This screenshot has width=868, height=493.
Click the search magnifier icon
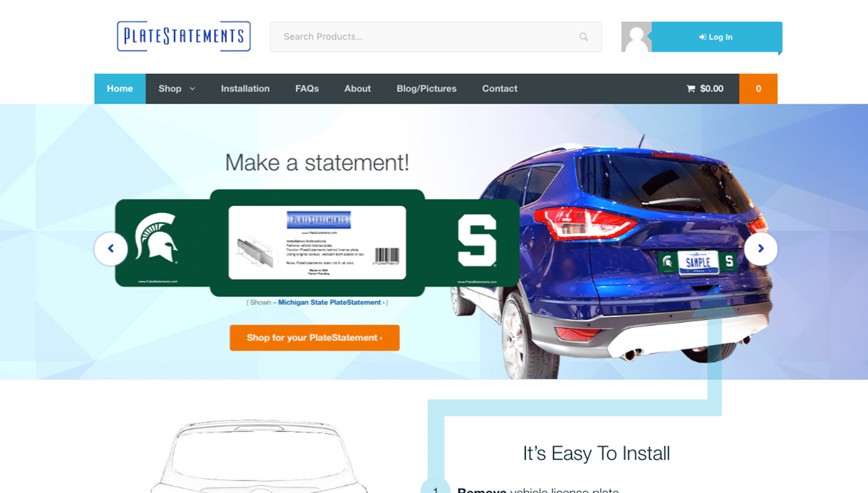[583, 37]
